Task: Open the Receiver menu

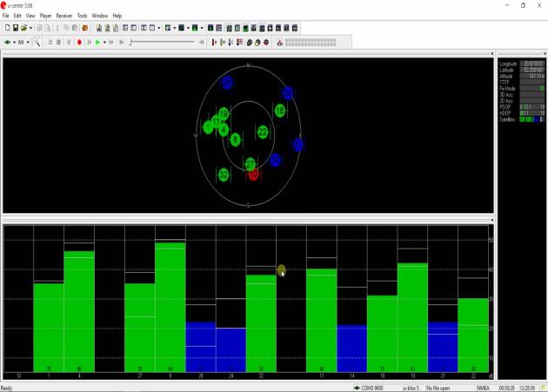Action: click(64, 16)
